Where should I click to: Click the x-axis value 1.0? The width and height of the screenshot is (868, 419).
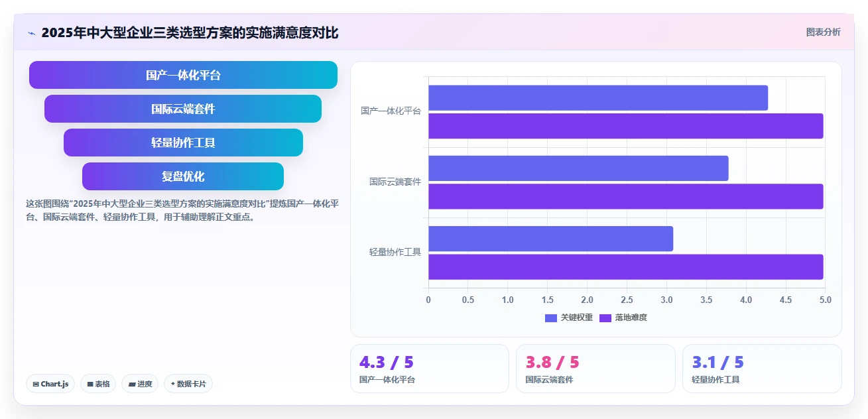[x=508, y=300]
